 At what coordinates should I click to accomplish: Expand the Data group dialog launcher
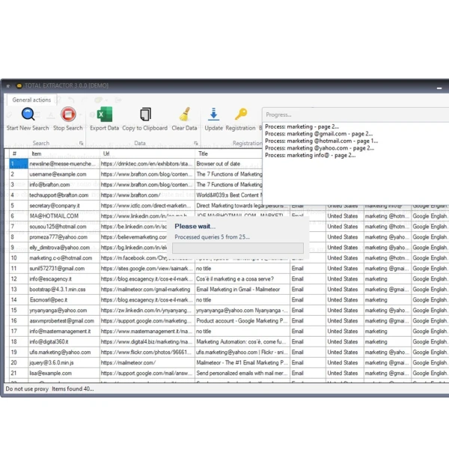[196, 143]
